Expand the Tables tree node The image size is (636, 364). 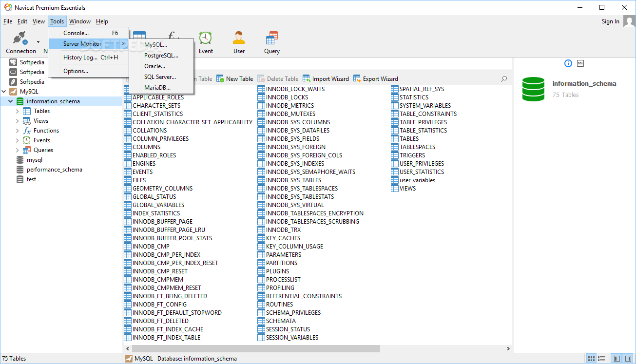[18, 111]
